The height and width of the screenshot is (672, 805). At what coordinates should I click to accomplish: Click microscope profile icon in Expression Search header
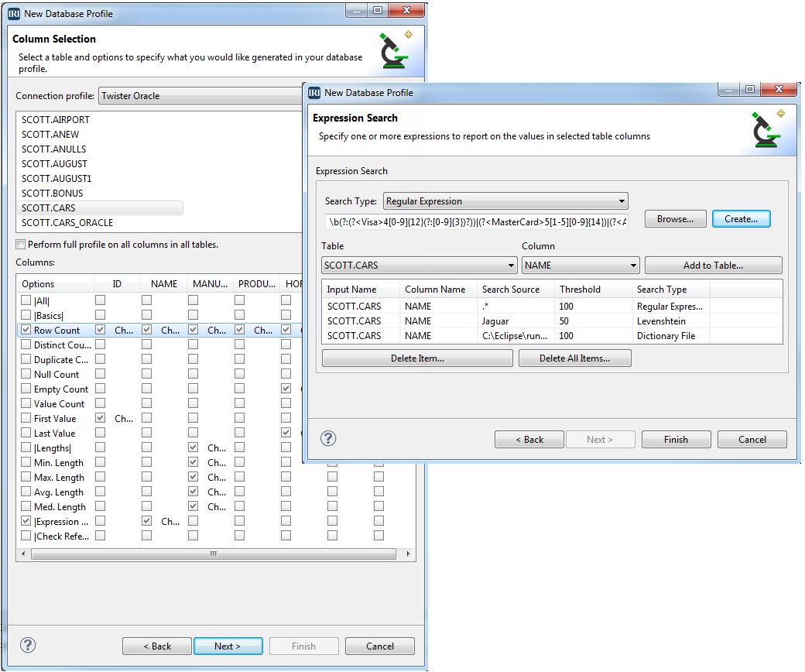(768, 129)
